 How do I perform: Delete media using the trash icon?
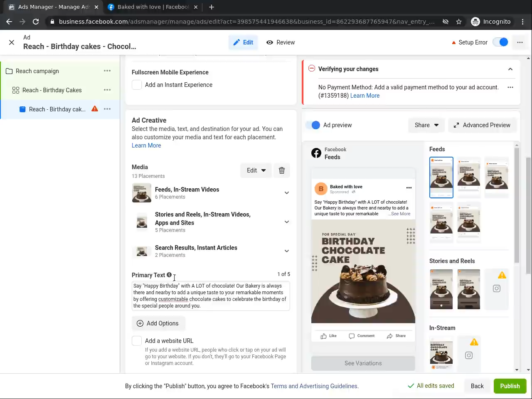[282, 170]
